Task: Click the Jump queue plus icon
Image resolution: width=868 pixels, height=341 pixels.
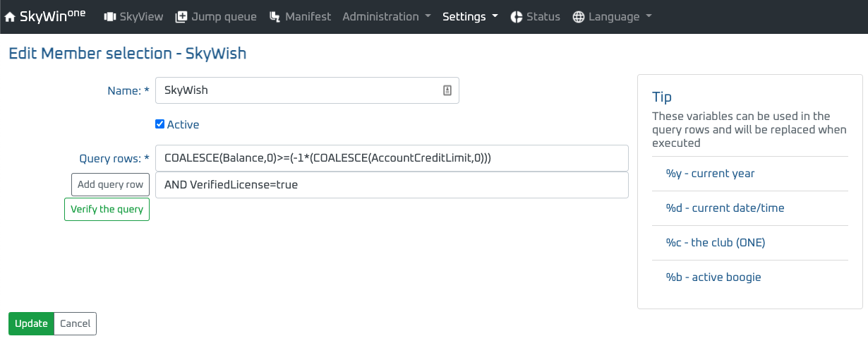Action: pos(181,17)
